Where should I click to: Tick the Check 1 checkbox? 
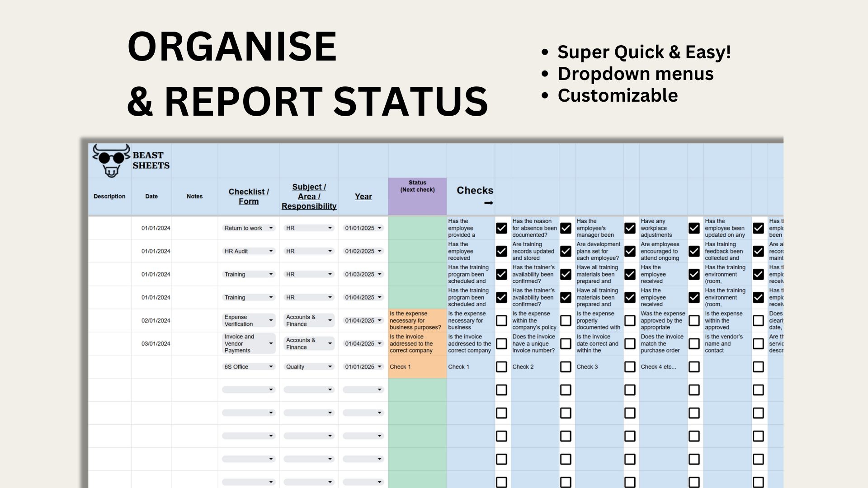click(501, 367)
